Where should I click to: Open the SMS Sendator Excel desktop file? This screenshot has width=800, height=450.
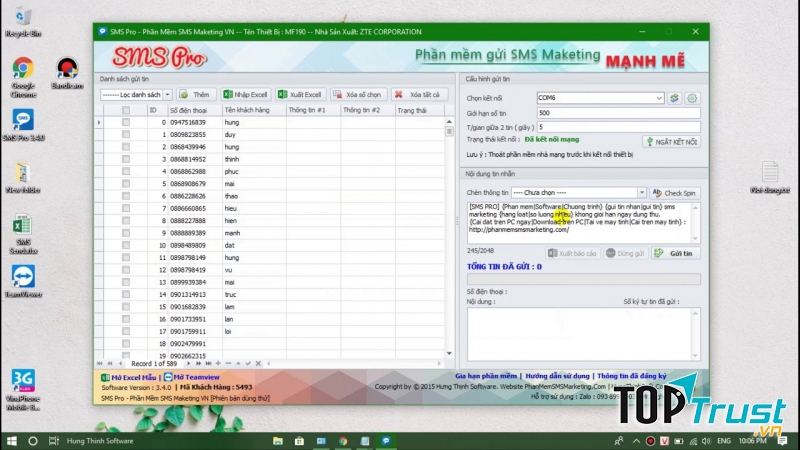point(23,234)
